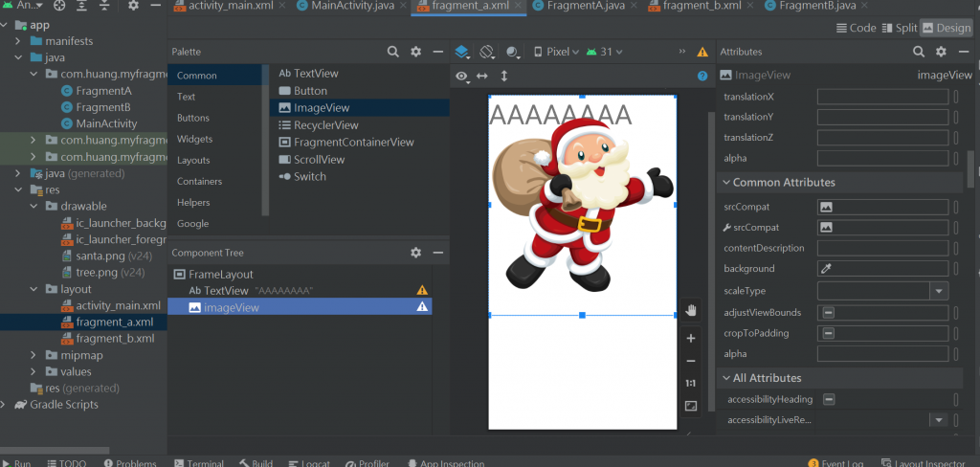
Task: Zoom out with the minus button
Action: click(x=691, y=361)
